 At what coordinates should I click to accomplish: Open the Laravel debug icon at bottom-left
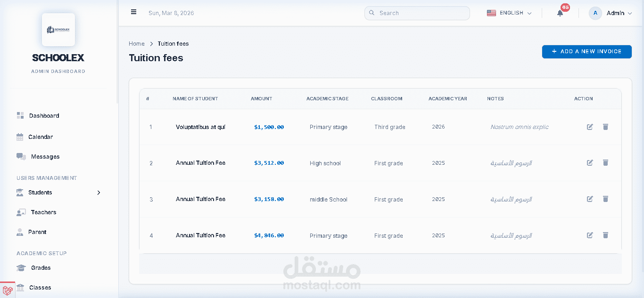point(8,290)
